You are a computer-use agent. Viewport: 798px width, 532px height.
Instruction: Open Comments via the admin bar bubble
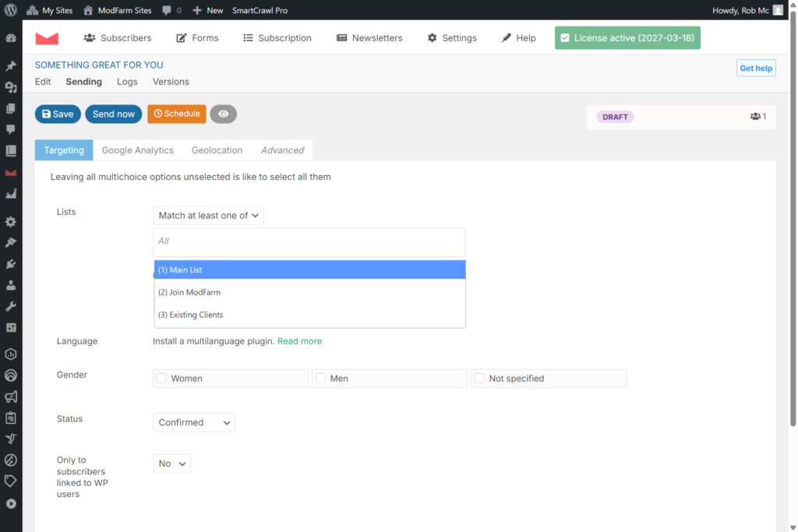coord(171,10)
